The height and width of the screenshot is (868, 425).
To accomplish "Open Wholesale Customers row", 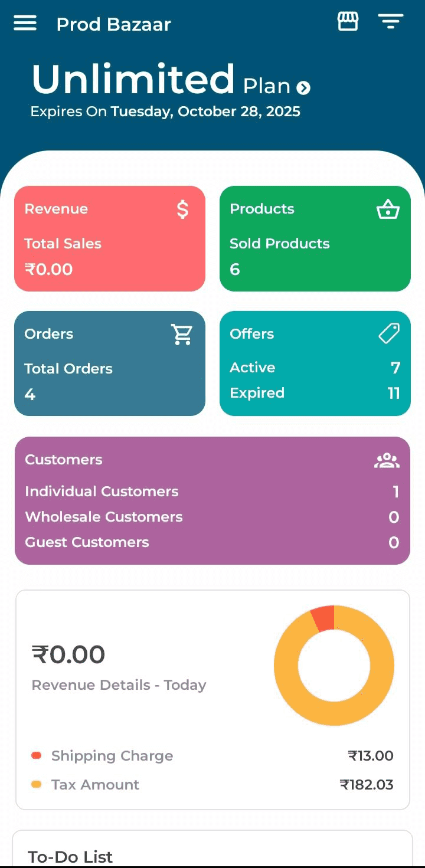I will (x=212, y=517).
